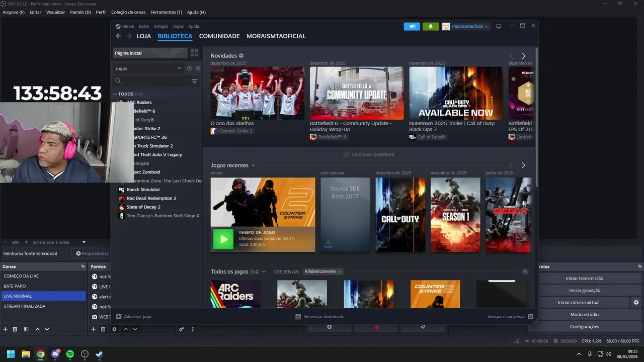
Task: Open advanced filter options icon in Steam sidebar
Action: (x=194, y=81)
